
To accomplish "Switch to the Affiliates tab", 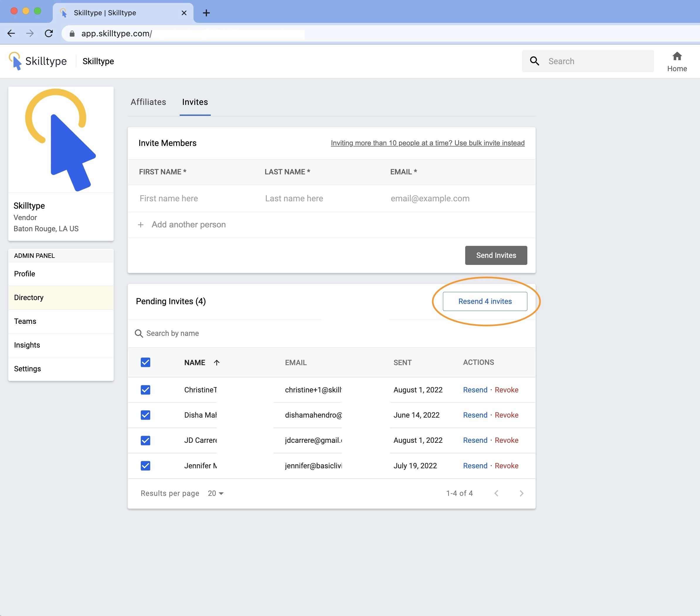I will 148,102.
